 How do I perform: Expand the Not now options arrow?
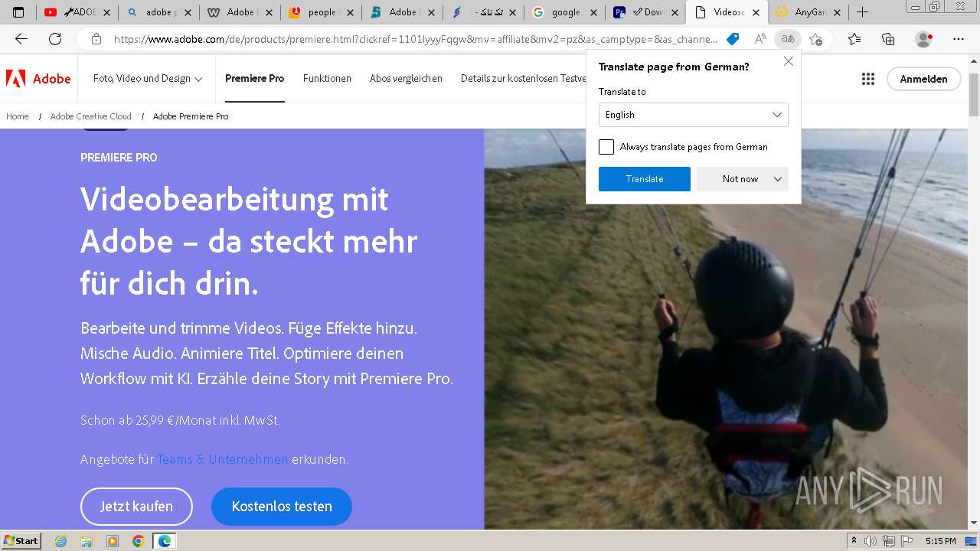pyautogui.click(x=778, y=179)
